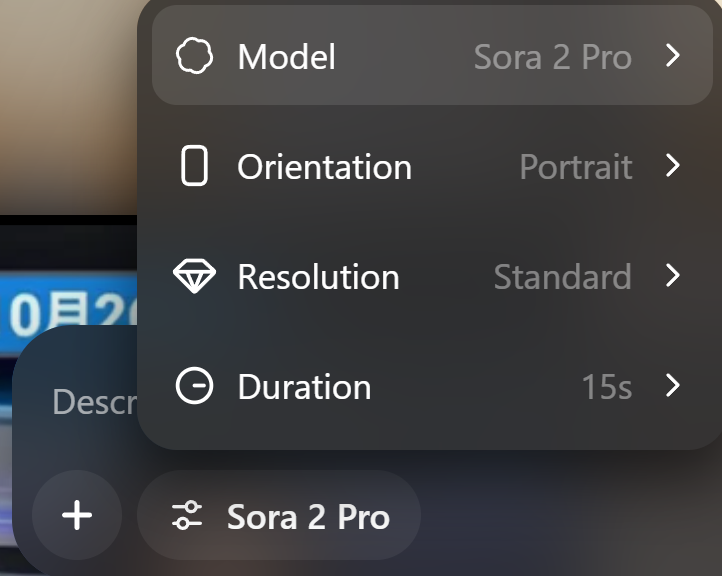Click the current 'Sora 2 Pro' value in Model row
This screenshot has height=576, width=722.
click(552, 57)
